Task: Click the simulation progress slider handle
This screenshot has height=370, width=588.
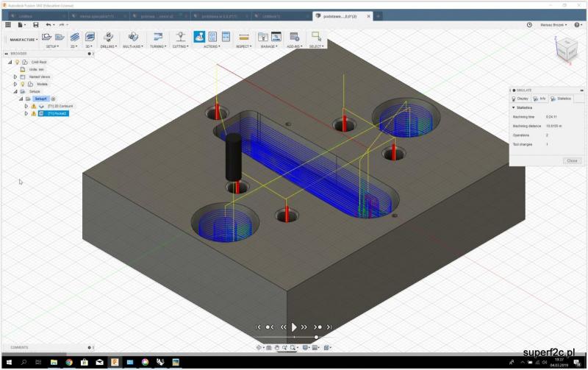Action: click(317, 337)
